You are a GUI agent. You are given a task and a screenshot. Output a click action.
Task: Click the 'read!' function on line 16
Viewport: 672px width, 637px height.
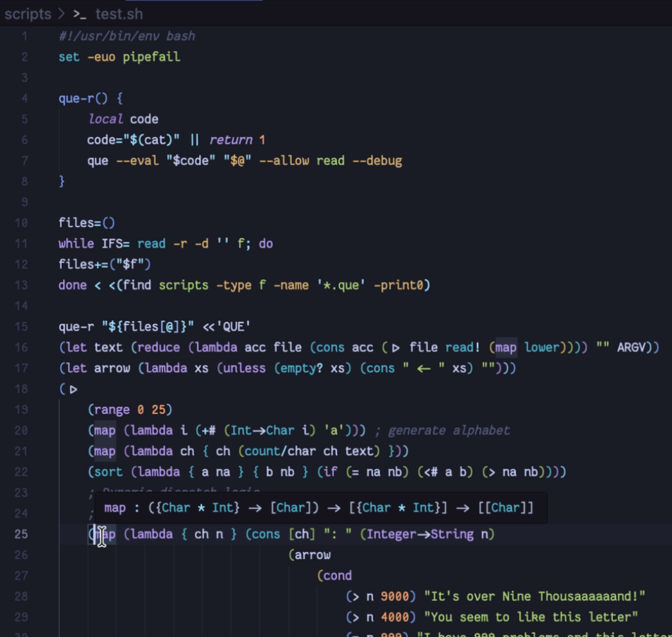coord(463,348)
